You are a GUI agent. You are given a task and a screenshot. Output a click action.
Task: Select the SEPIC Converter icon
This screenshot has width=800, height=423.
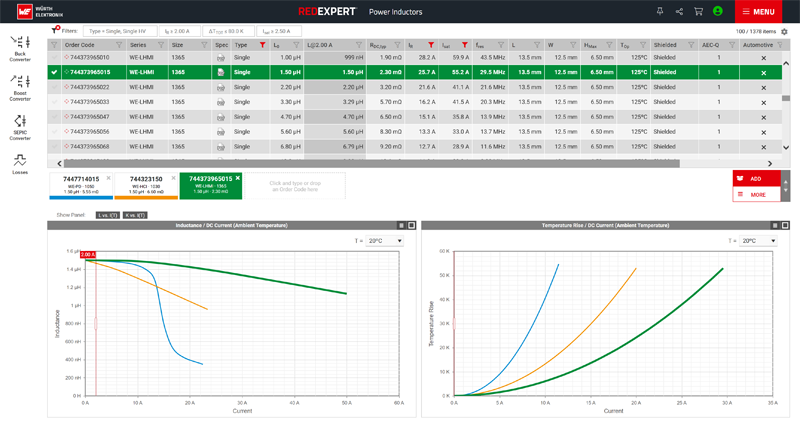20,125
